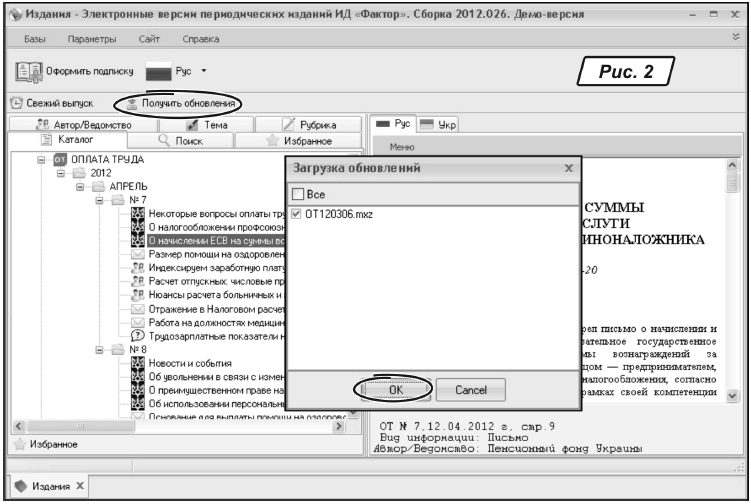Open Новости и события article
This screenshot has height=504, width=751.
(x=190, y=362)
